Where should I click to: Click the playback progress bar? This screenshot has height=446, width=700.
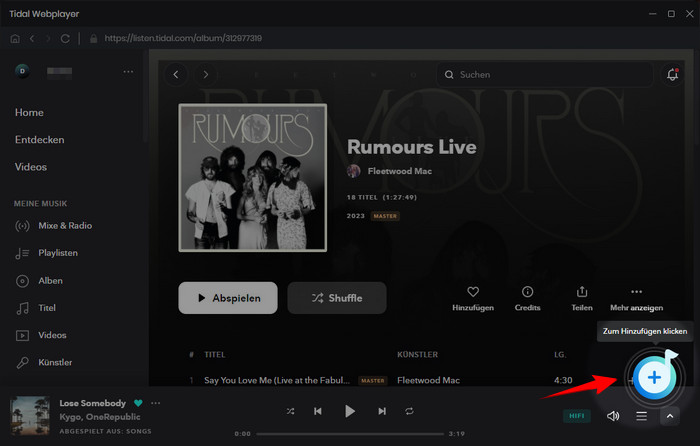[350, 433]
